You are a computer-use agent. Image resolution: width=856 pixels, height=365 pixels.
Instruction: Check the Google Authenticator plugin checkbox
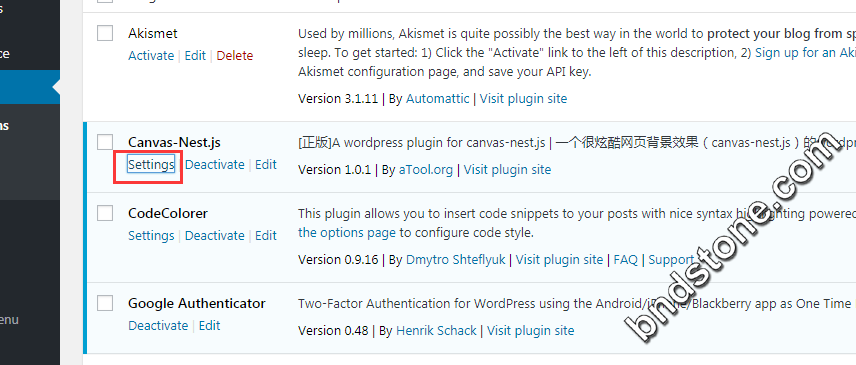105,303
